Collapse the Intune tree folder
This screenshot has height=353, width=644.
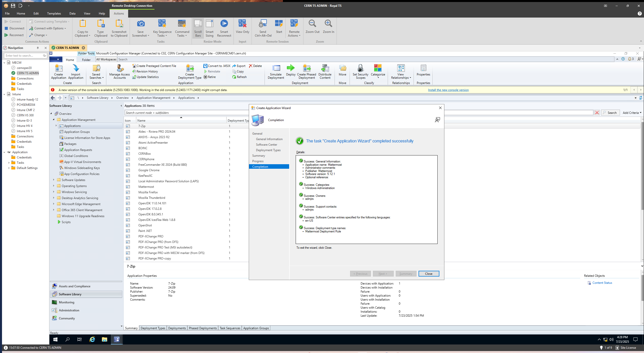click(4, 94)
